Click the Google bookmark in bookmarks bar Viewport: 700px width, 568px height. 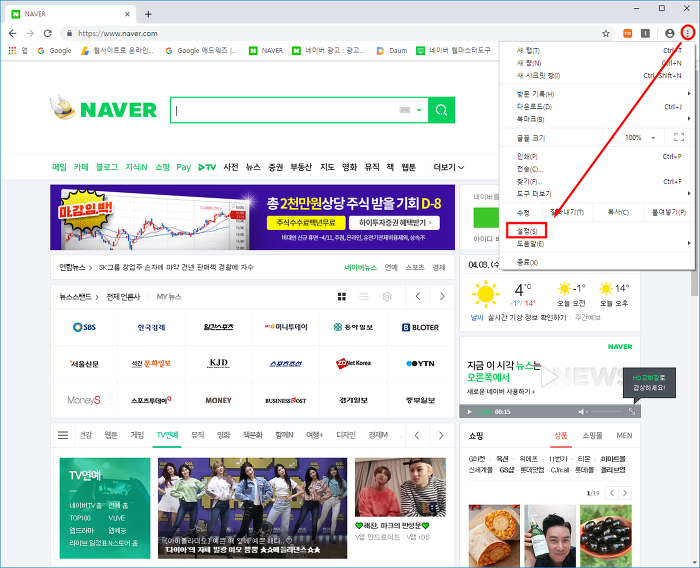[54, 50]
